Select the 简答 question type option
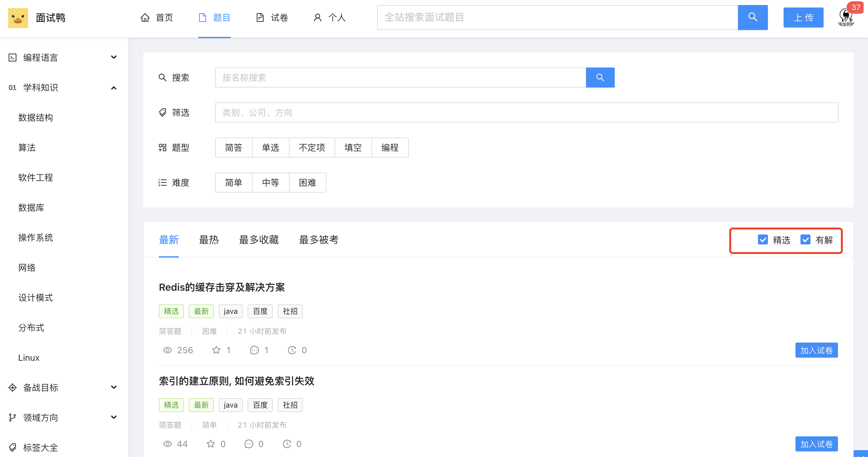This screenshot has width=868, height=457. tap(234, 148)
